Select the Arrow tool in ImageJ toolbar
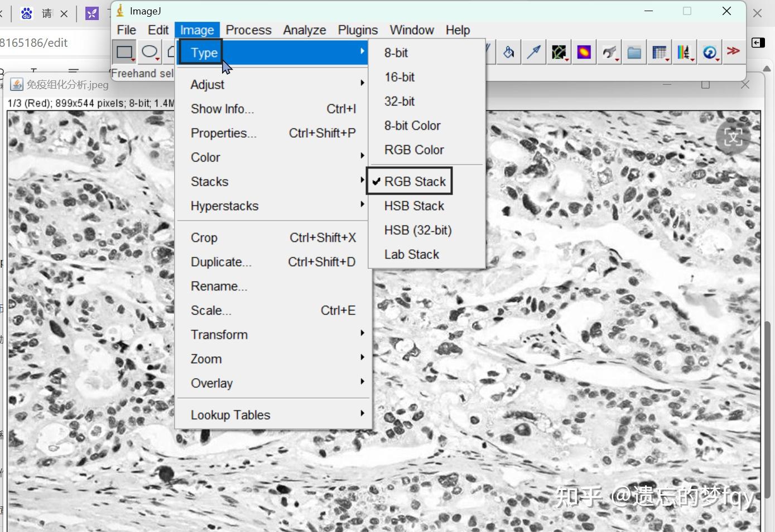The image size is (775, 532). (534, 52)
